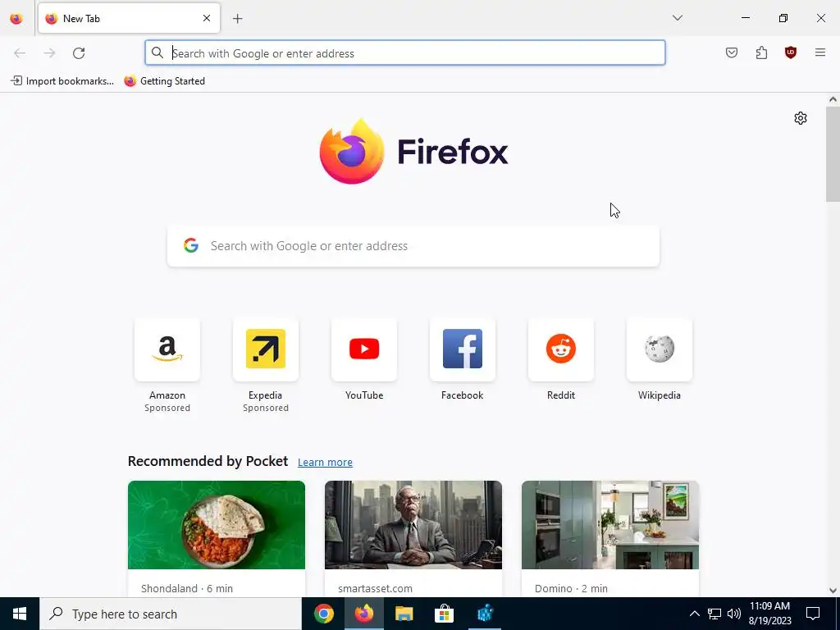Open the Save to Pocket icon
This screenshot has height=630, width=840.
(732, 52)
